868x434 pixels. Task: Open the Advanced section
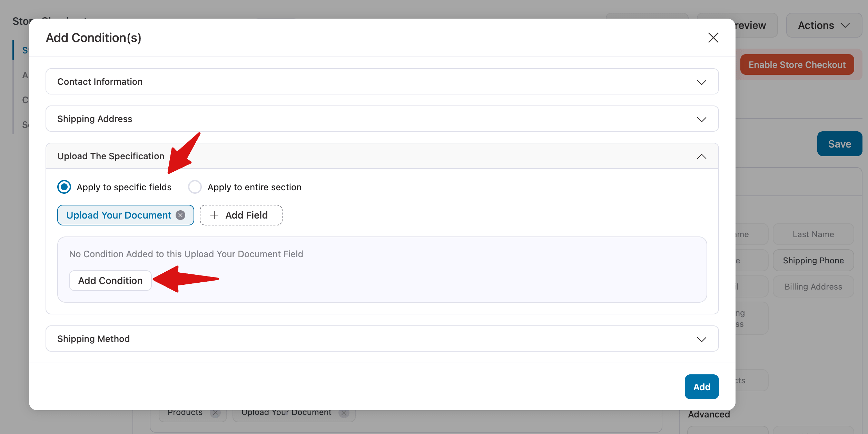pos(709,414)
